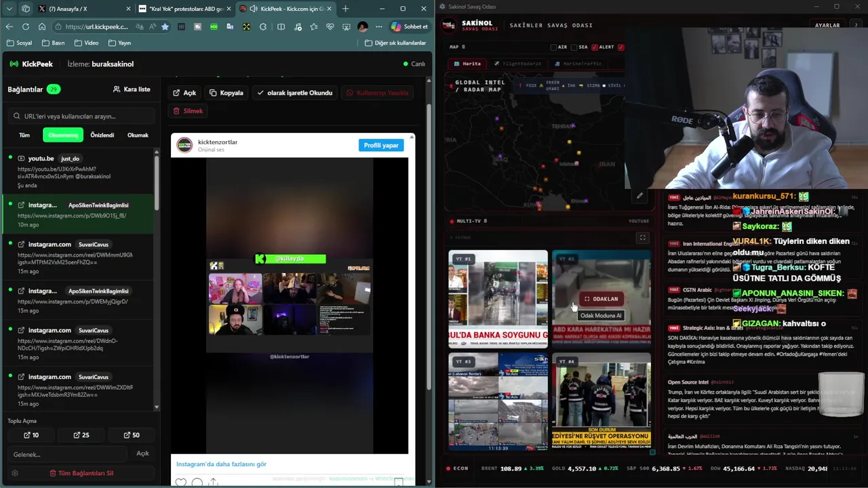Open the Kara liste blacklist
The image size is (868, 488).
click(x=132, y=89)
